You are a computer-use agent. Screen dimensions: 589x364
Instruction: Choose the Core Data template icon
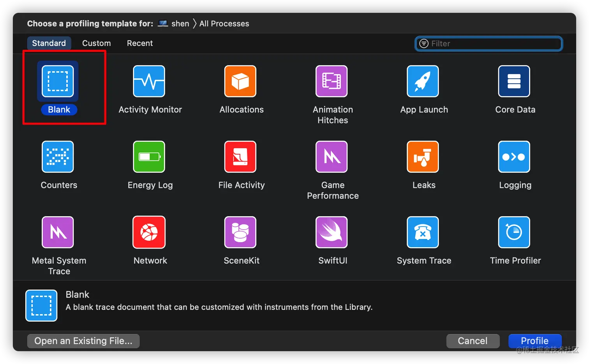pos(514,81)
